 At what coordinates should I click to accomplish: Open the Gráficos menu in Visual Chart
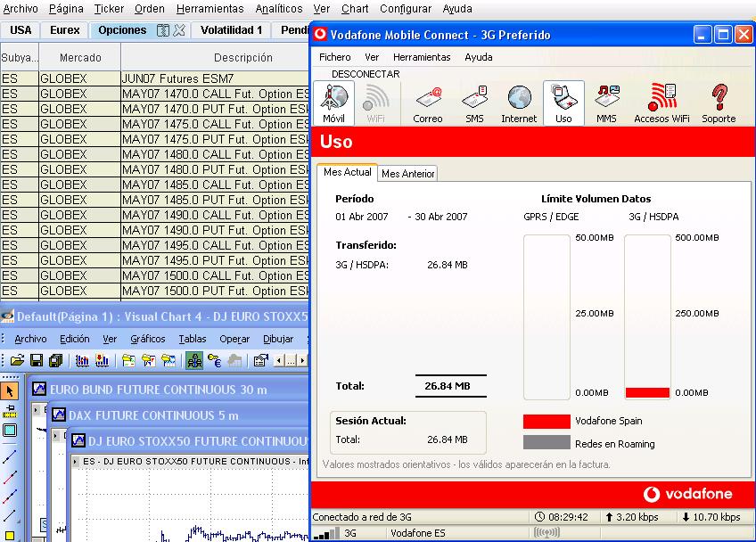tap(147, 339)
